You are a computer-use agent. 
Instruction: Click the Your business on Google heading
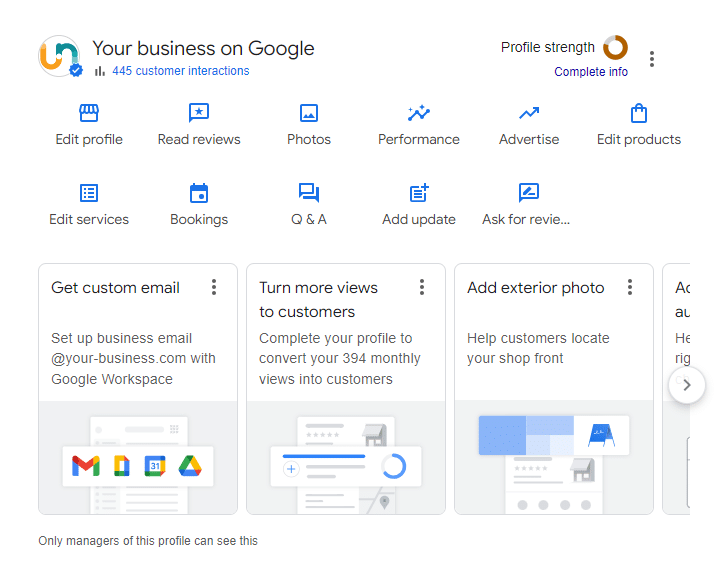pos(203,48)
